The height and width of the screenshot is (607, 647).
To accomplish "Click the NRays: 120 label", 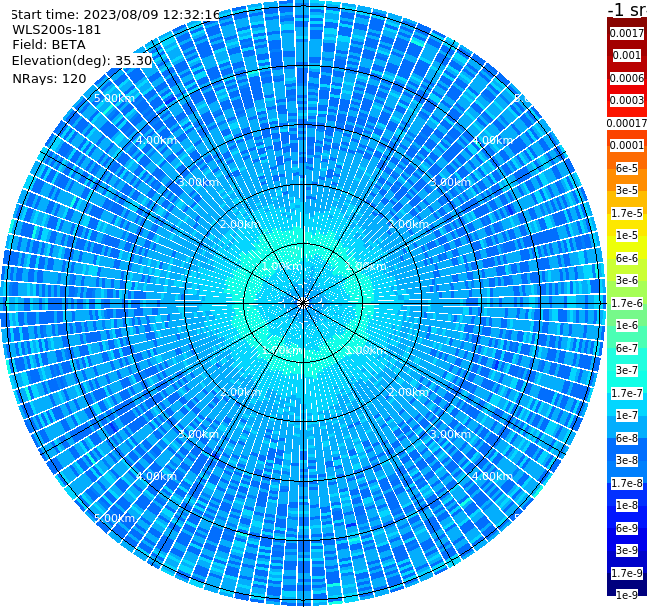I will point(49,78).
